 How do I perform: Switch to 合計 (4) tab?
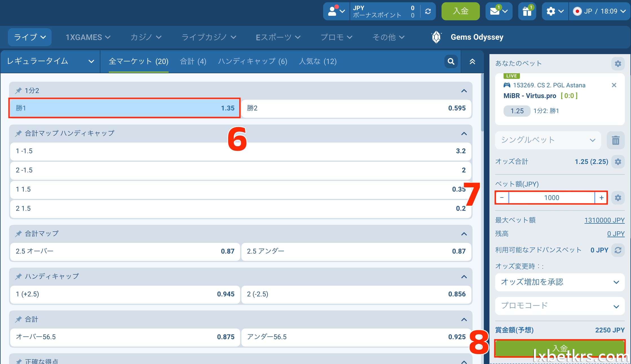point(193,61)
